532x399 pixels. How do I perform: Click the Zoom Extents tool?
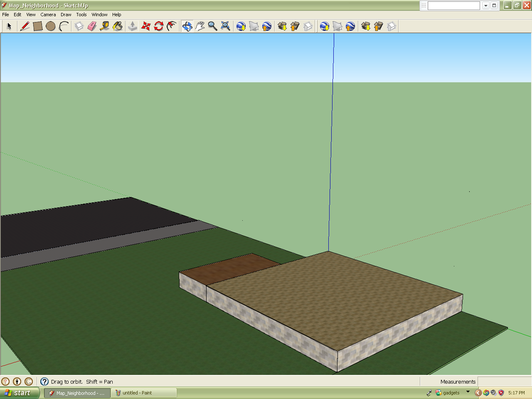[x=225, y=26]
